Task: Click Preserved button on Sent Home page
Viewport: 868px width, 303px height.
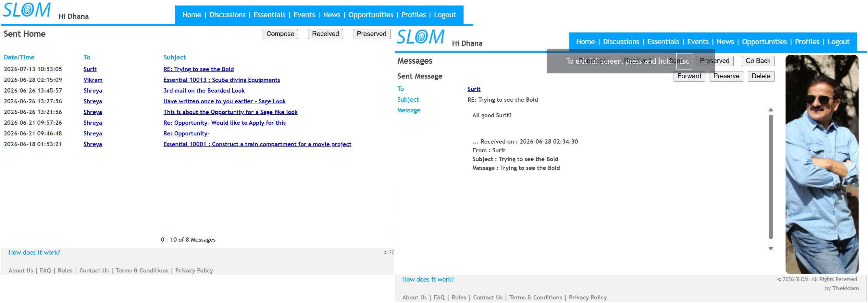Action: (x=372, y=34)
